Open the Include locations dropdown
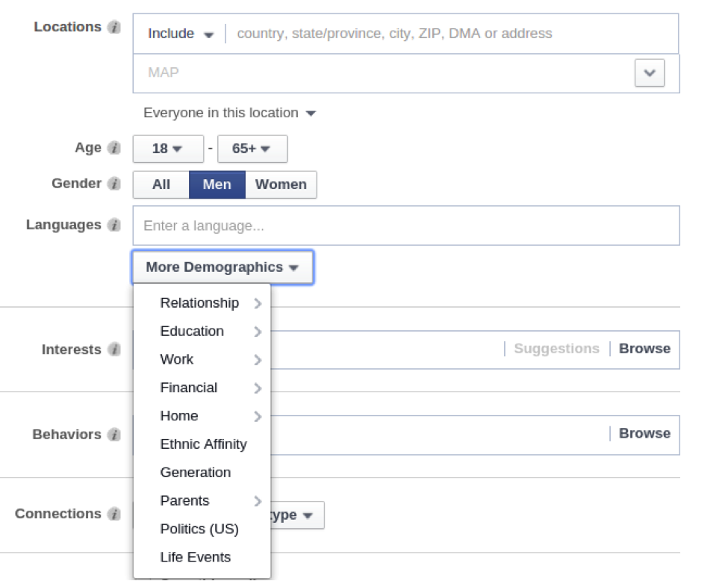Screen dimensions: 728x581 (178, 33)
